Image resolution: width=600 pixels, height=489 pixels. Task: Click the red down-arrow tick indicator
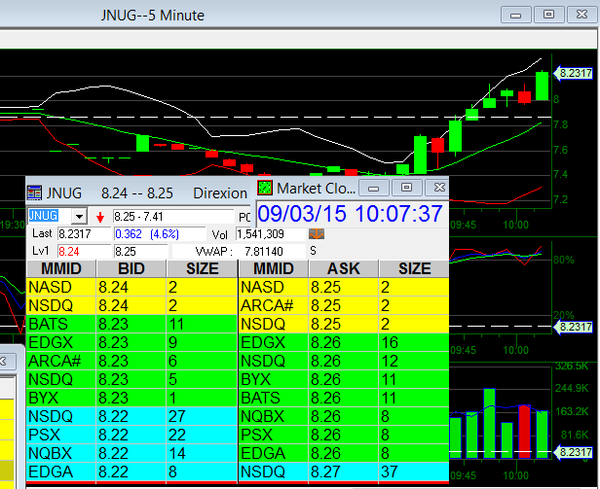click(x=99, y=217)
